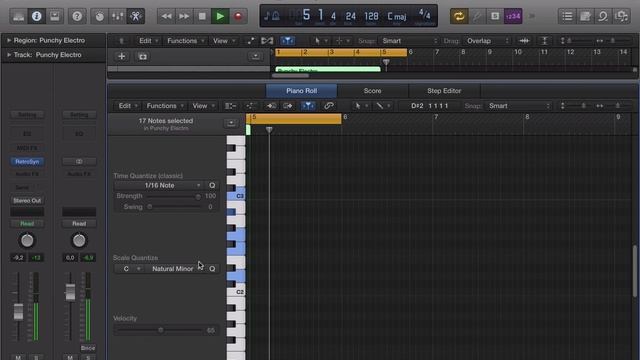Click the Rewind transport button
The height and width of the screenshot is (360, 640).
pos(166,16)
